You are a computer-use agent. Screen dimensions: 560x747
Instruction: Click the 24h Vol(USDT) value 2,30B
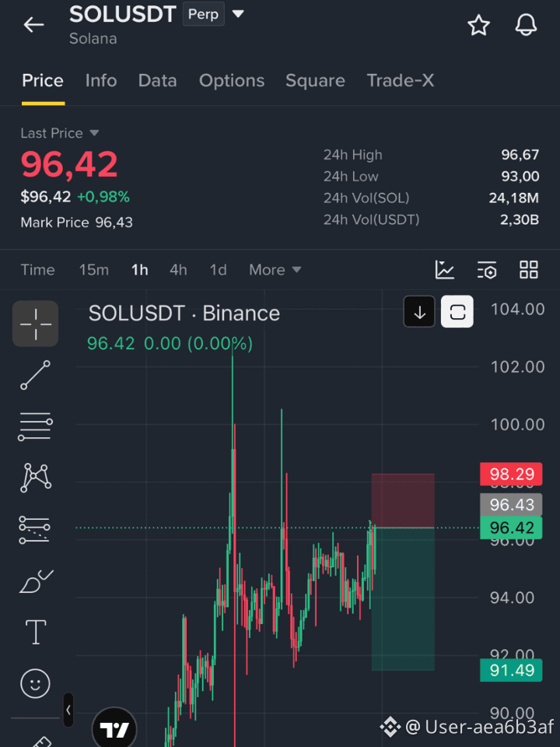point(519,219)
